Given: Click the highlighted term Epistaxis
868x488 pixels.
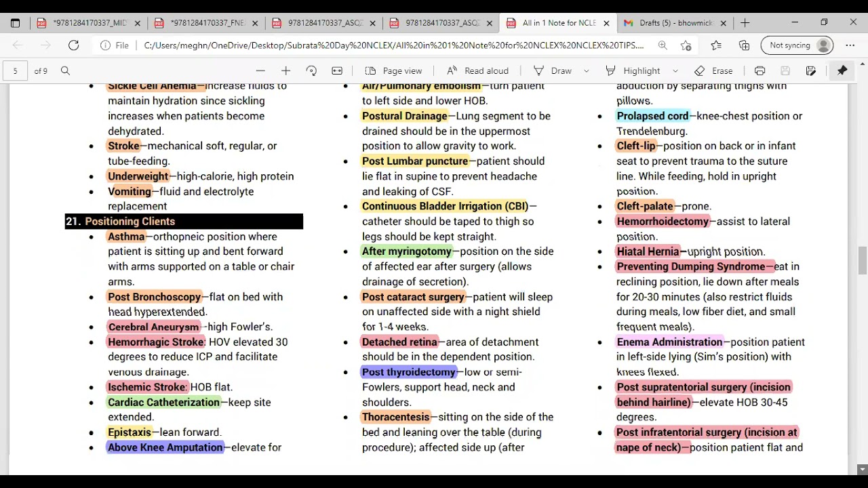Looking at the screenshot, I should pos(129,432).
